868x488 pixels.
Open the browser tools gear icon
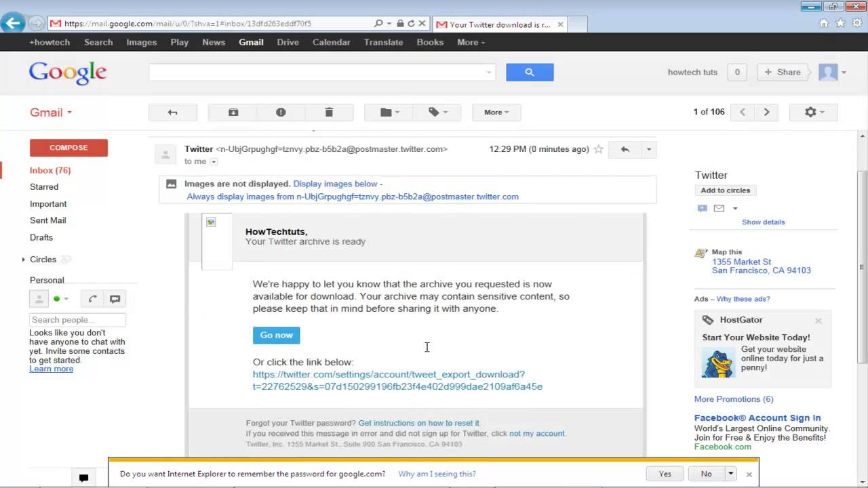[x=856, y=23]
